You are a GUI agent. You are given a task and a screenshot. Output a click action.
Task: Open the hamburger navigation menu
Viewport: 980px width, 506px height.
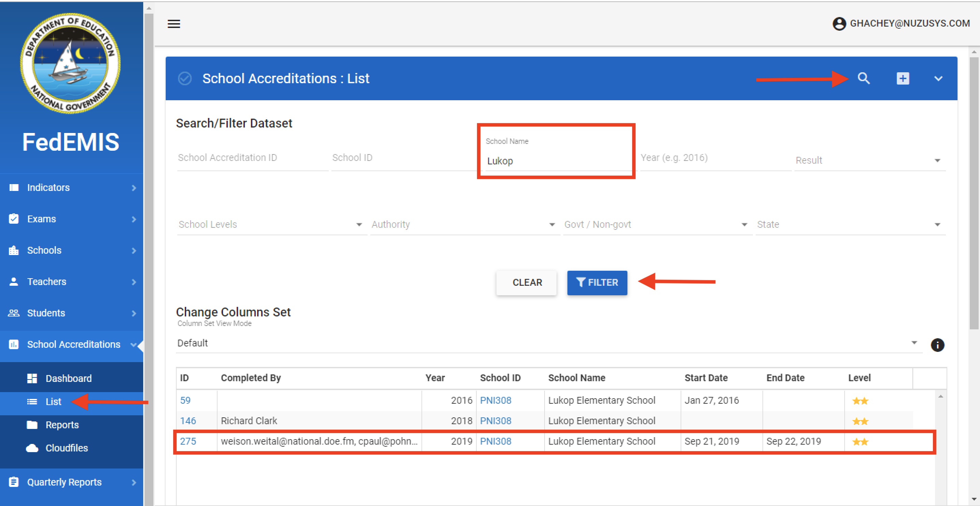pyautogui.click(x=174, y=24)
